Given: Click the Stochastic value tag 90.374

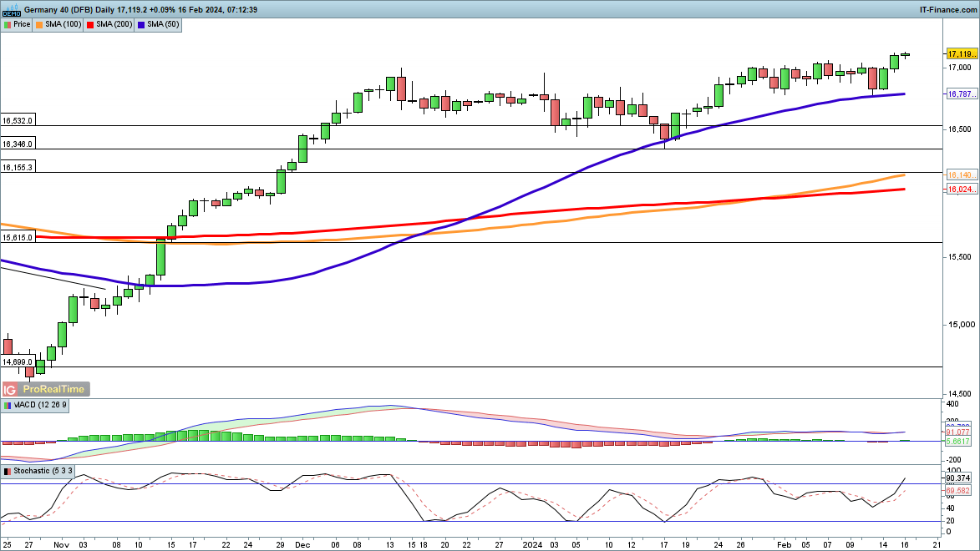Looking at the screenshot, I should click(x=958, y=478).
